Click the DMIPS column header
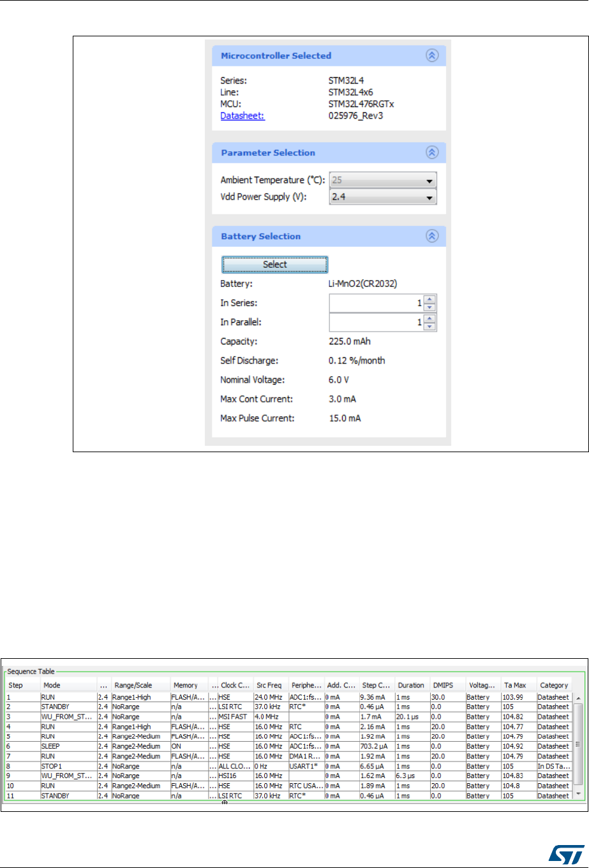 point(447,685)
